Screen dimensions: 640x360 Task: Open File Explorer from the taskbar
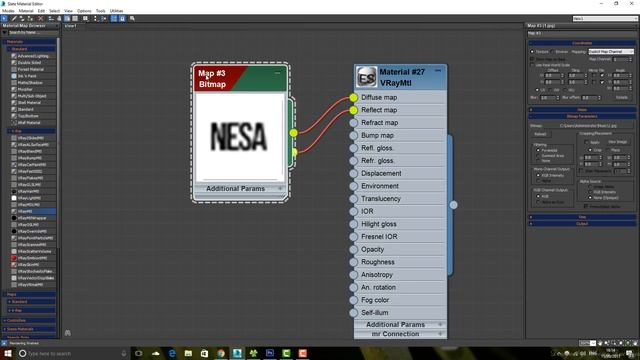[x=188, y=353]
